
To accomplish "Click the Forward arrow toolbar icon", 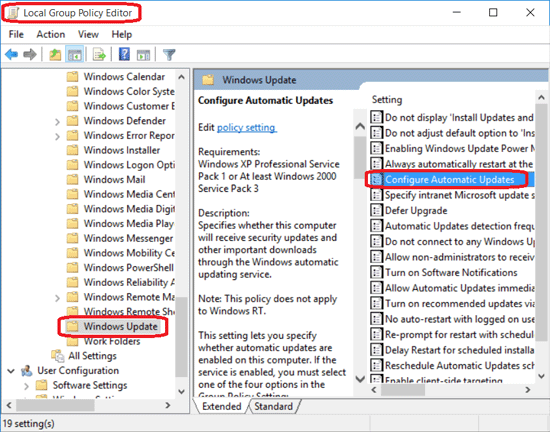I will tap(30, 54).
